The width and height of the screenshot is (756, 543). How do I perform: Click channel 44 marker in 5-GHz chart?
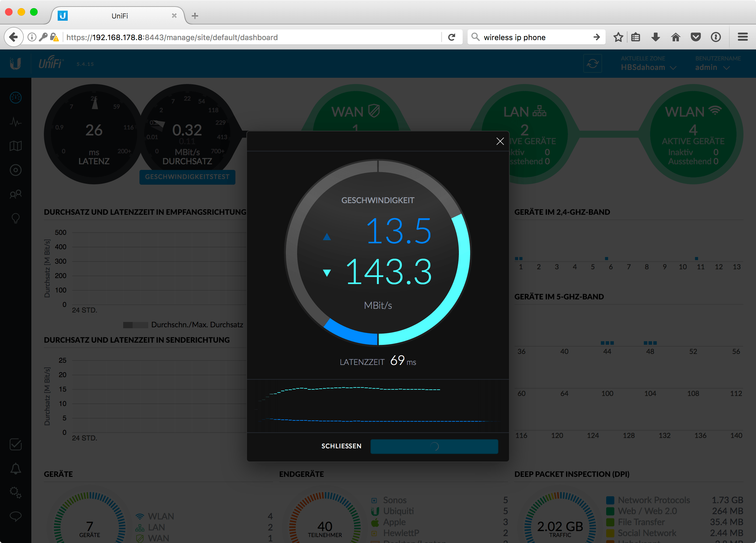point(607,343)
